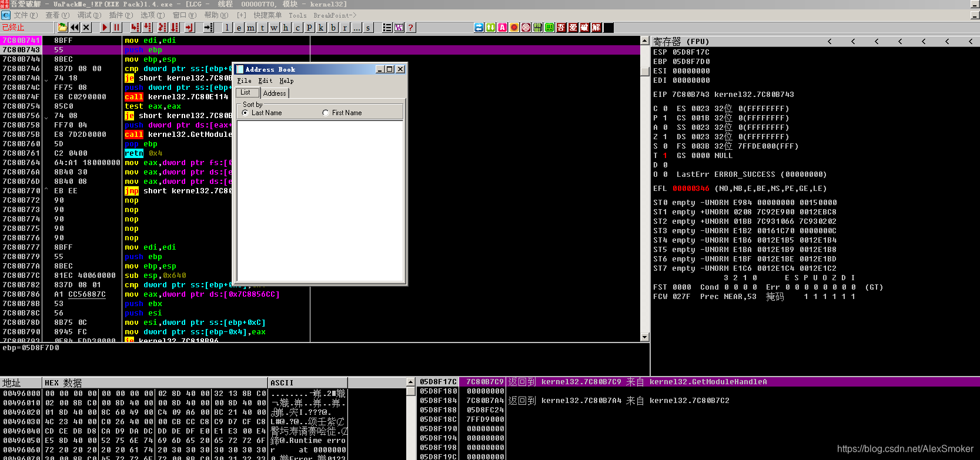Open CPU window with 'c' button
980x460 pixels.
pyautogui.click(x=297, y=28)
